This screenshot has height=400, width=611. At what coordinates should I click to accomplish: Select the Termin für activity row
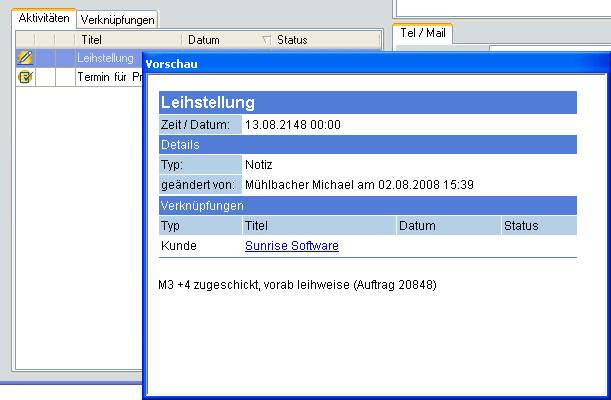(x=79, y=77)
